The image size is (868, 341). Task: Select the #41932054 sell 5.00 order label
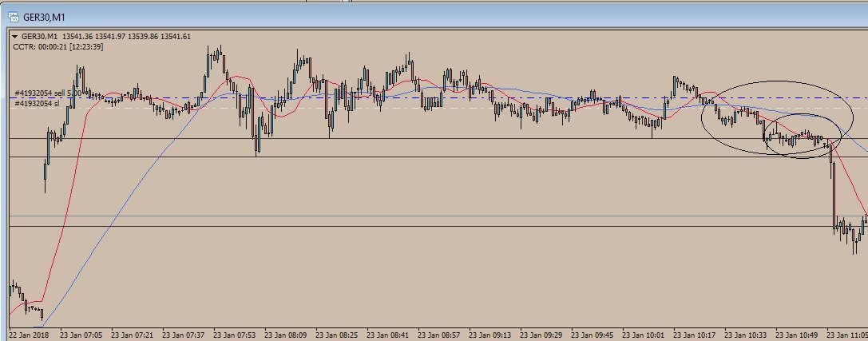(48, 93)
